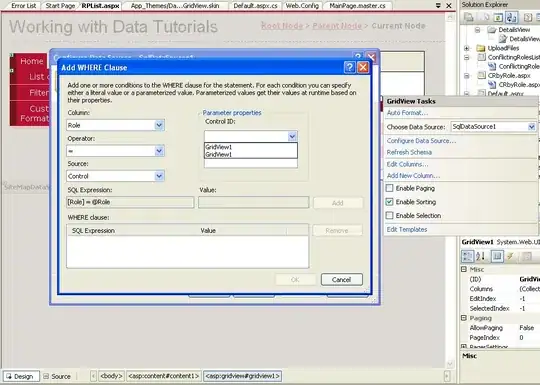540x385 pixels.
Task: Select Categorized view icon in Properties panel
Action: point(468,256)
